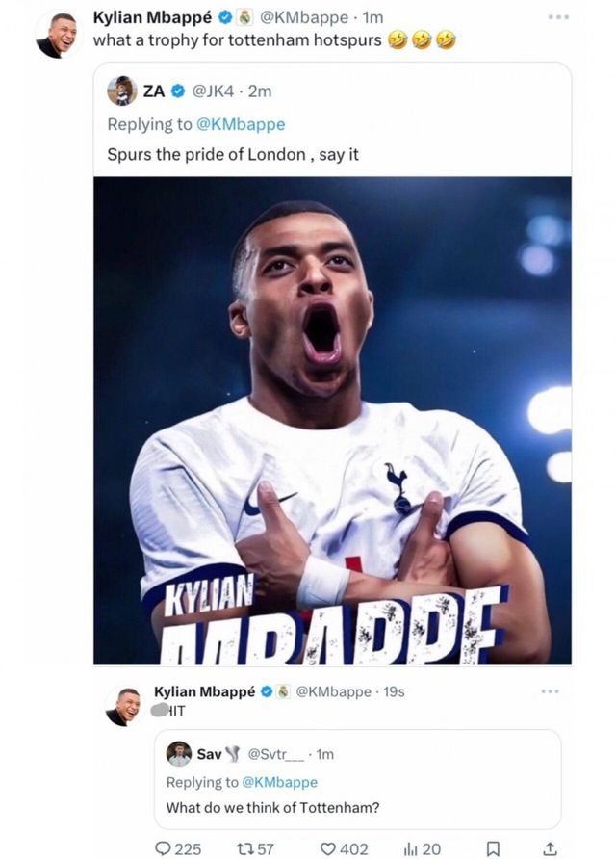This screenshot has height=859, width=616.
Task: Click the top tweet's "1m" timestamp
Action: click(372, 17)
